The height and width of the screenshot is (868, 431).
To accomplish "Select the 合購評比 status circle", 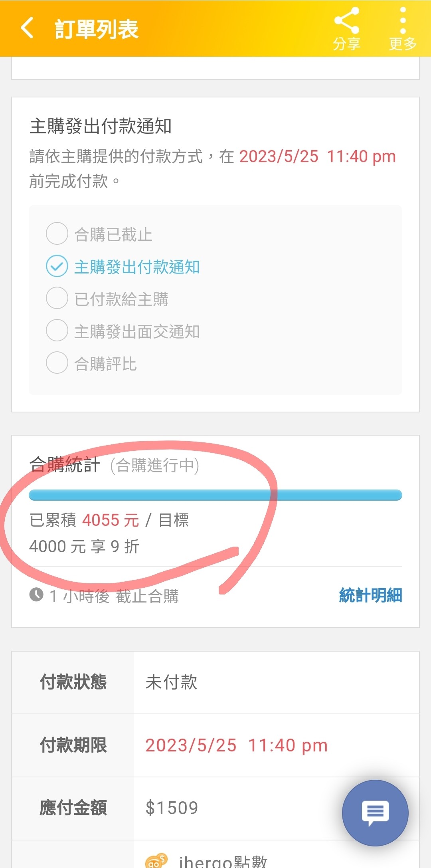I will pos(57,363).
